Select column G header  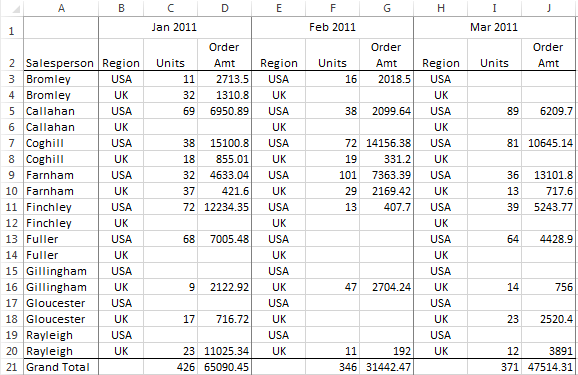(387, 8)
